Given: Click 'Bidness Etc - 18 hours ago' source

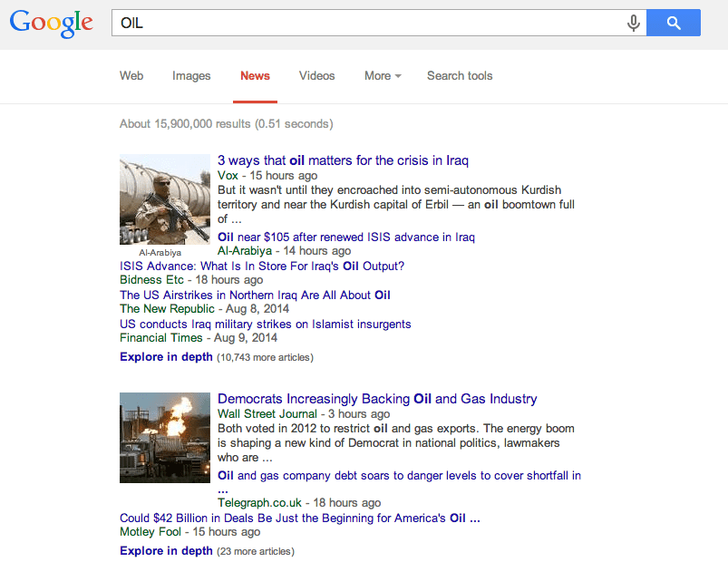Looking at the screenshot, I should pos(191,280).
